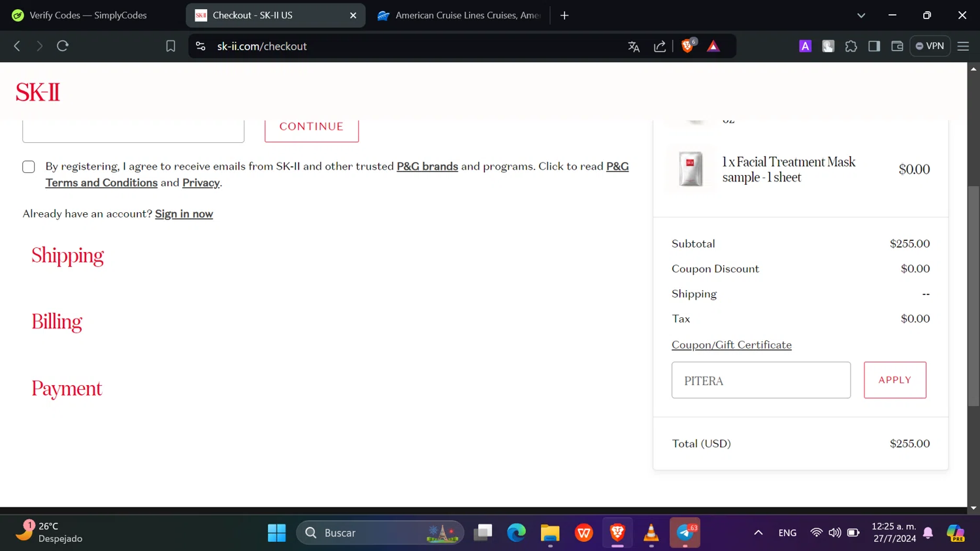Open the weather widget 26°C
This screenshot has width=980, height=551.
[x=50, y=533]
